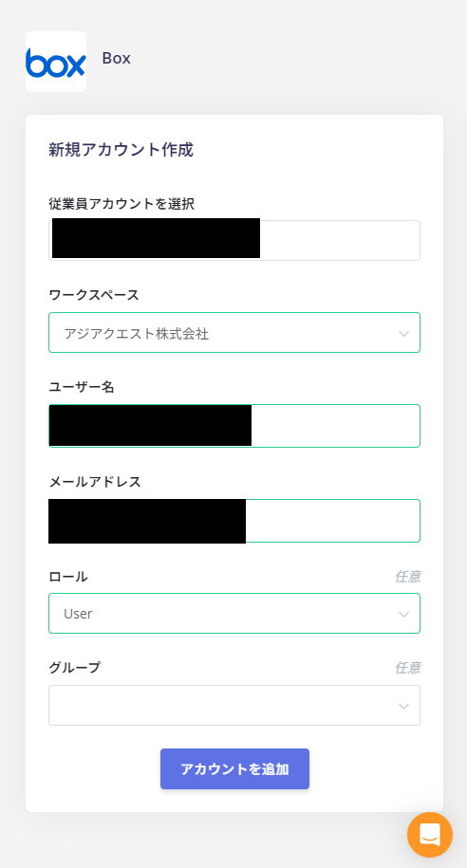Screen dimensions: 467x868
Task: Click the ワークスペース field label
Action: (94, 295)
